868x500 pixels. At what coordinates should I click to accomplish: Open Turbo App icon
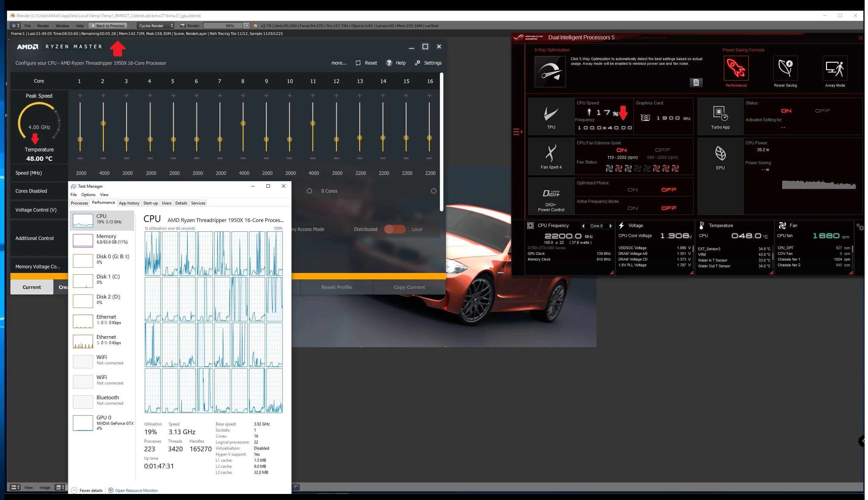pyautogui.click(x=720, y=114)
